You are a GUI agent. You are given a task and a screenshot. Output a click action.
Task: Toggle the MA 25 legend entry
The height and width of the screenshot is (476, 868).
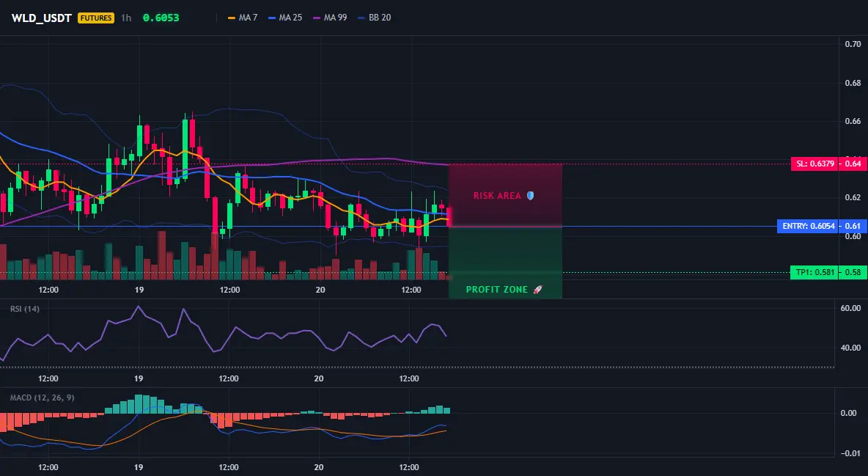[285, 18]
